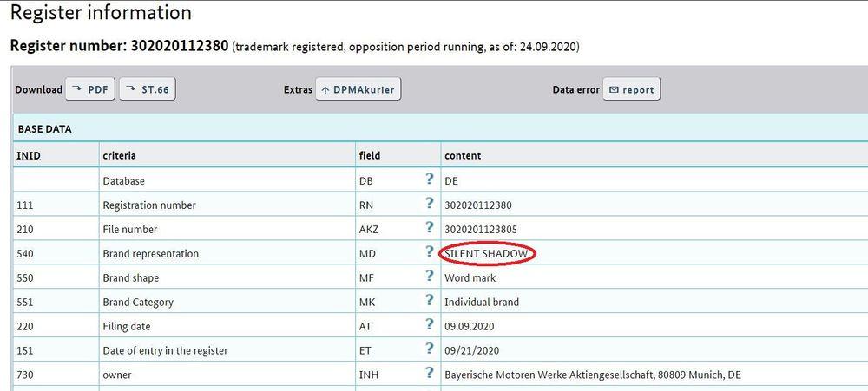This screenshot has height=391, width=868.
Task: Open help icon beside RN field
Action: (429, 204)
